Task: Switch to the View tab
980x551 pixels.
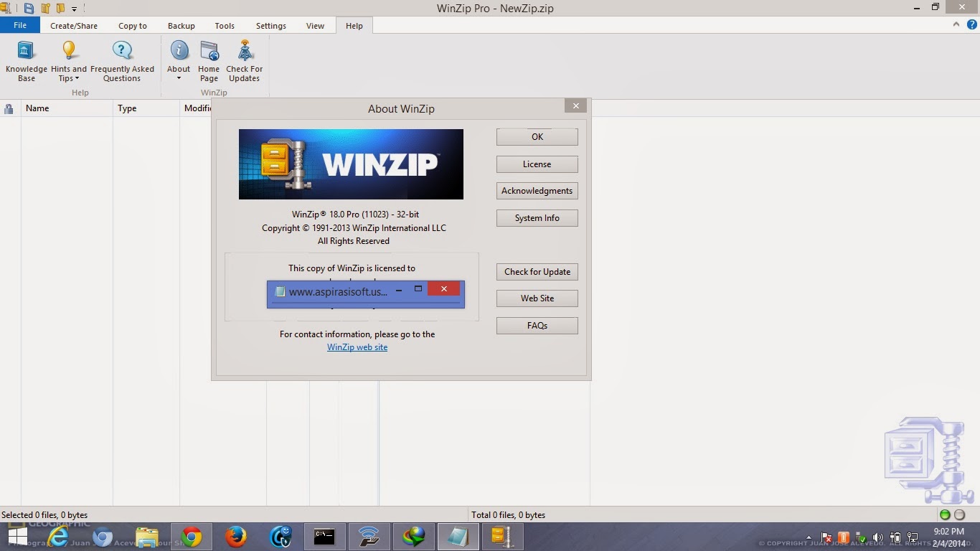Action: pyautogui.click(x=316, y=26)
